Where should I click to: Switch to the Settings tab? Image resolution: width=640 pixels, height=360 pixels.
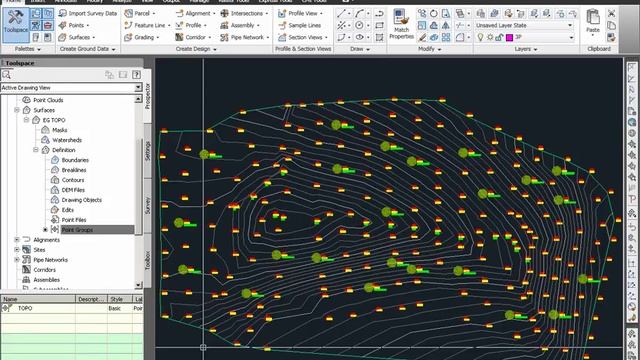(x=148, y=151)
